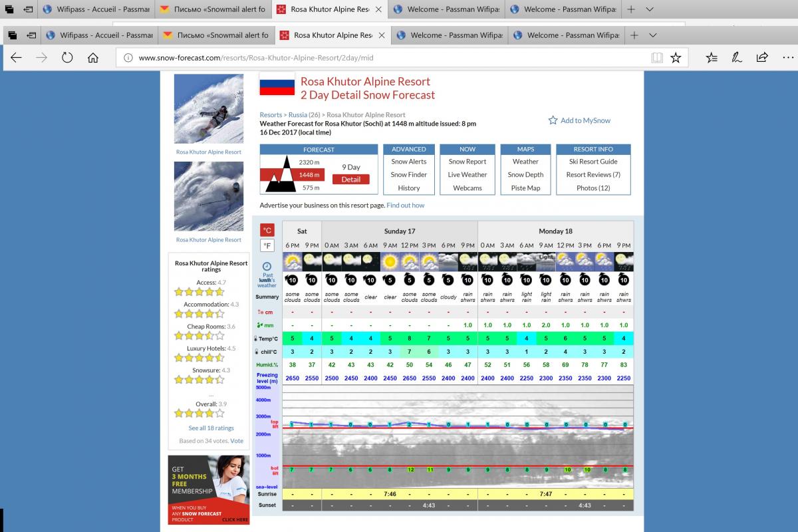Image resolution: width=798 pixels, height=532 pixels.
Task: Click the Overall rating stars
Action: [199, 413]
